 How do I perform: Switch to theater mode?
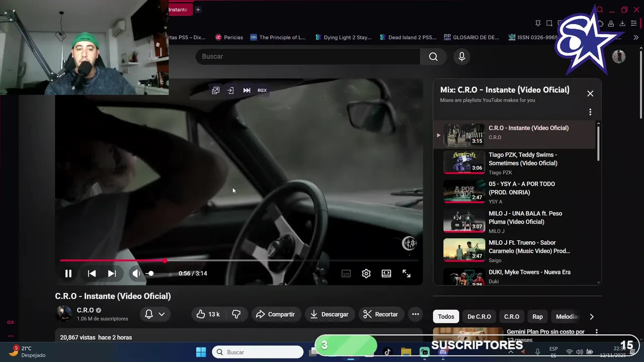(x=386, y=274)
